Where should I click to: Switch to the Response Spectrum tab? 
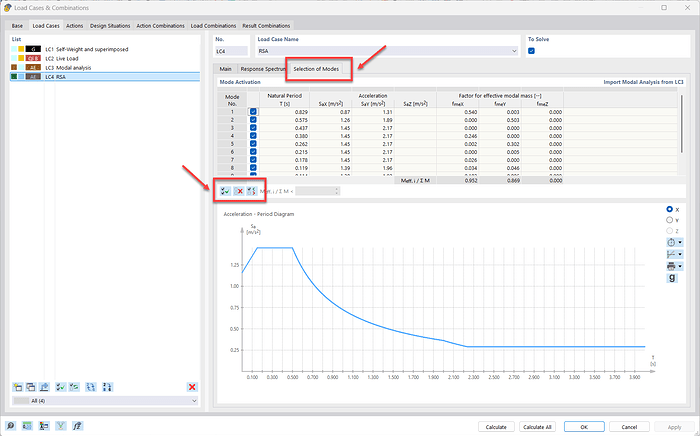pos(262,69)
